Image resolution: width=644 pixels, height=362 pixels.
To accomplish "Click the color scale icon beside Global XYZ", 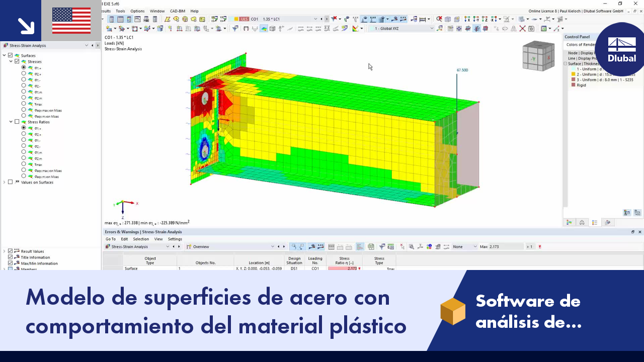I will [355, 29].
